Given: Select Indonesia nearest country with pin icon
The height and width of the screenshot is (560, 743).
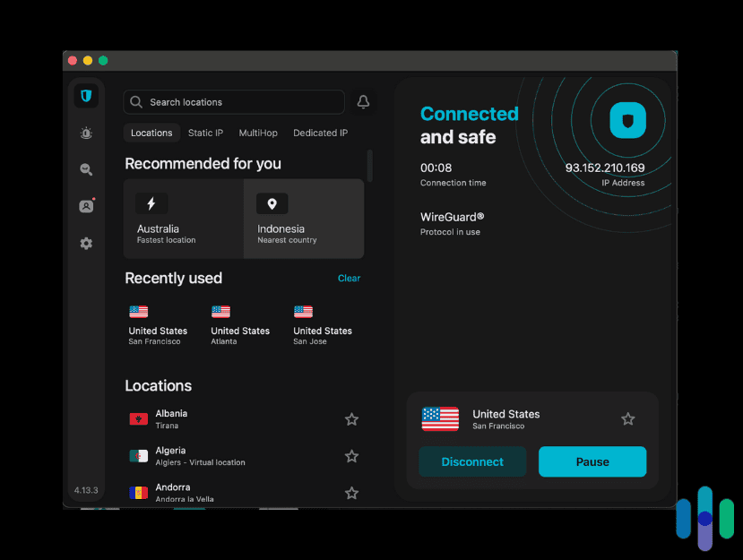Looking at the screenshot, I should (304, 218).
